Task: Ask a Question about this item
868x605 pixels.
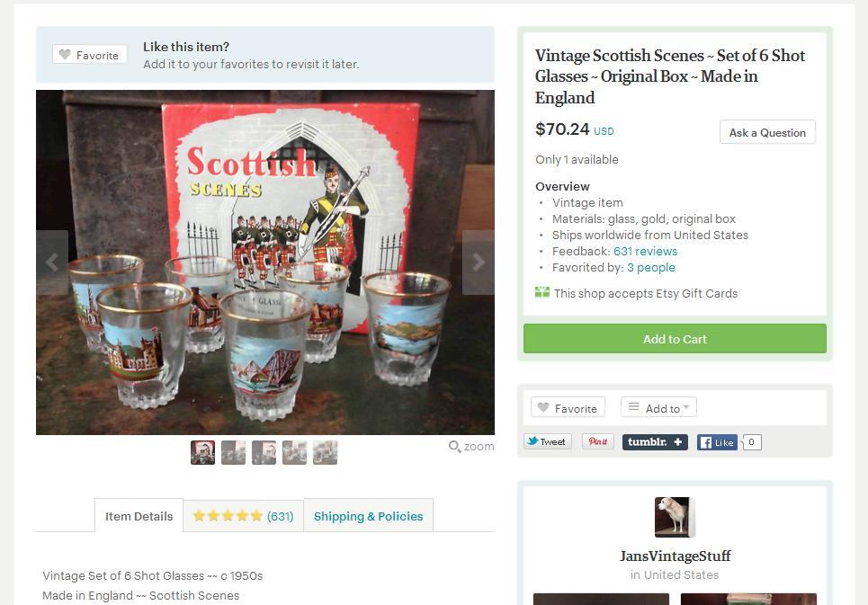Action: (x=767, y=133)
